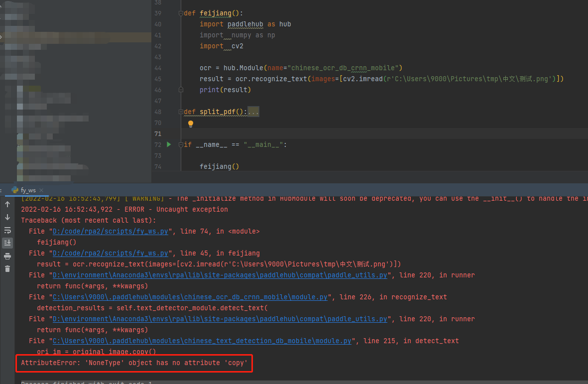Collapse the if __name__ block fold marker
Screen dimensions: 588x384
[x=181, y=145]
